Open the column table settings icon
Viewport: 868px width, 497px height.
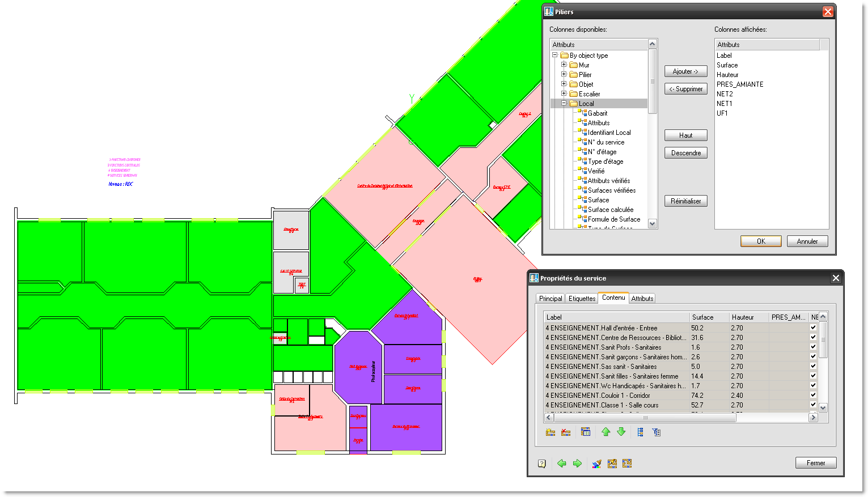click(x=586, y=432)
